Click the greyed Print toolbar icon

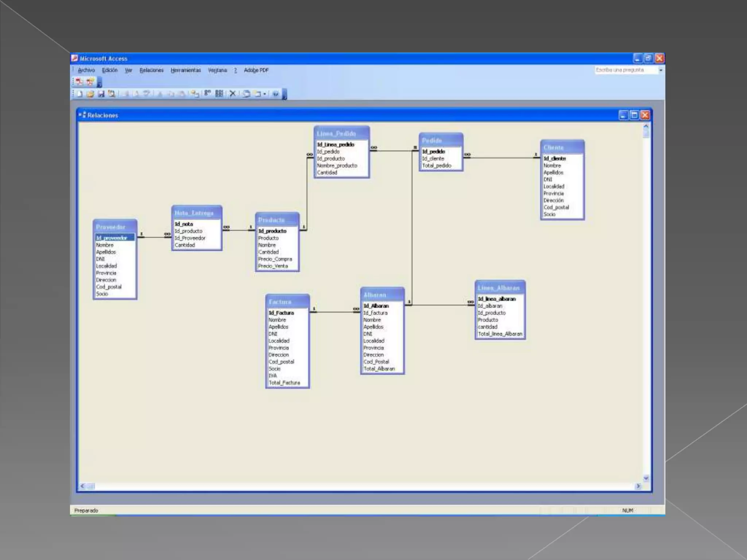click(125, 94)
